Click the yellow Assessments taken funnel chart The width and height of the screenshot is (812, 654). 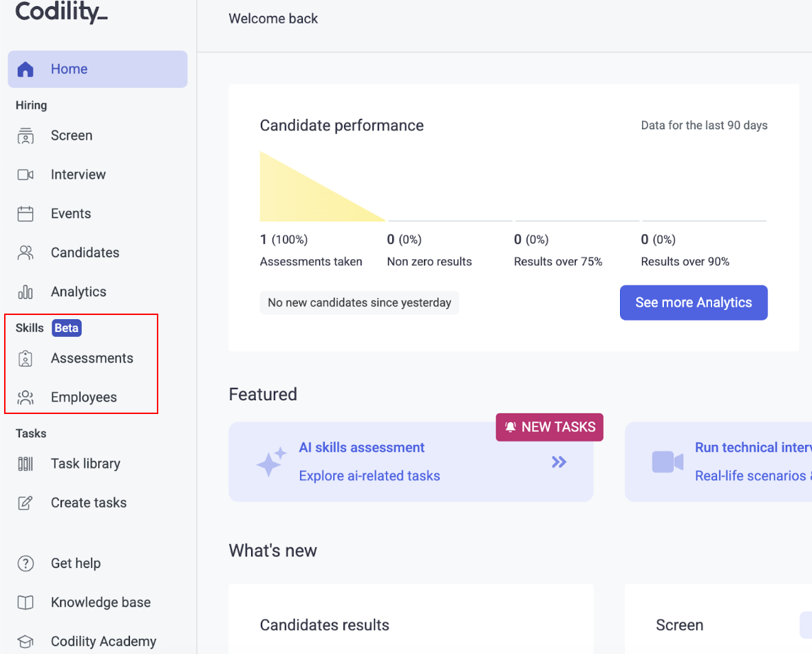pyautogui.click(x=323, y=186)
